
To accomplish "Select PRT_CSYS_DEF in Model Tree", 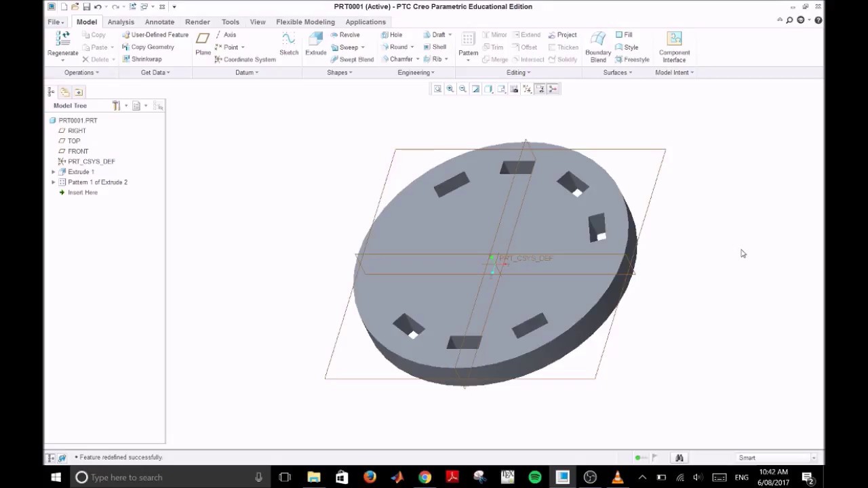I will (x=91, y=161).
